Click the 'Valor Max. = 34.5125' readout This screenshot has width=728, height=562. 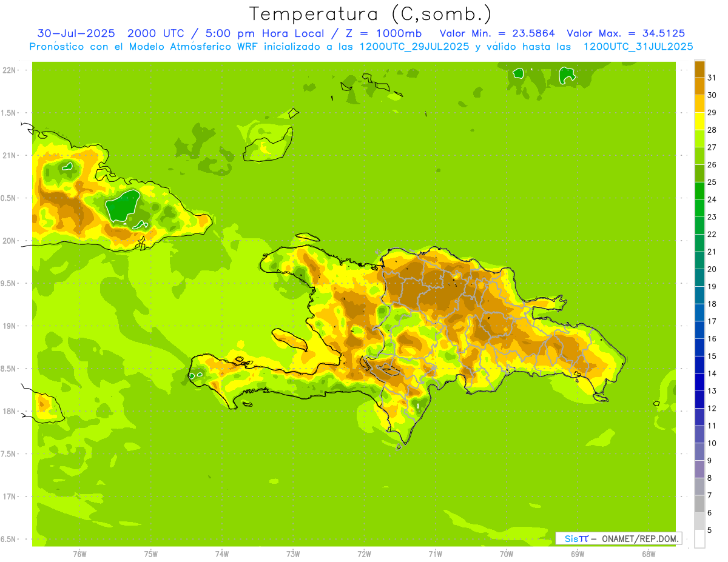coord(625,33)
